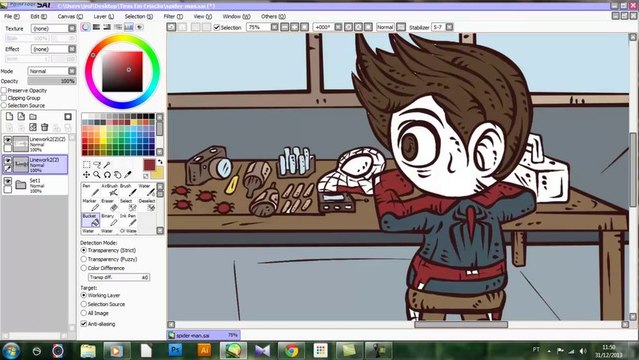The image size is (639, 360).
Task: Pick the hand pan tool
Action: click(x=118, y=175)
